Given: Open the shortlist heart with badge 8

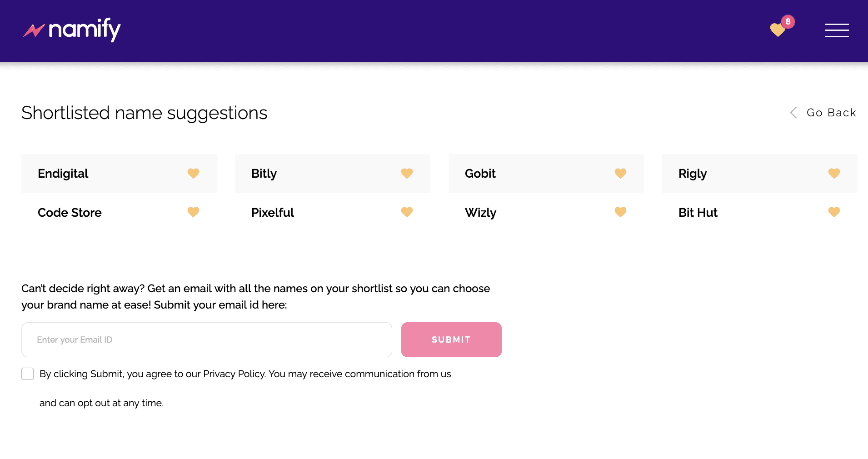Looking at the screenshot, I should [x=781, y=28].
